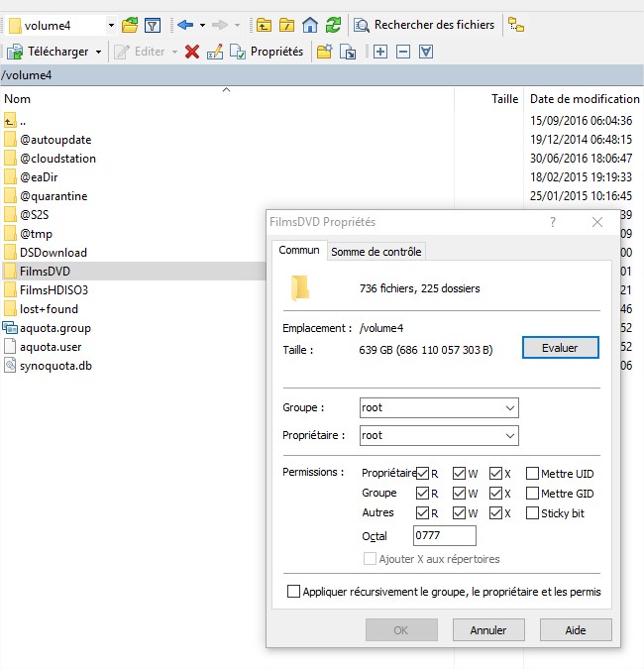This screenshot has width=644, height=669.
Task: Open the volume4 path dropdown
Action: (110, 25)
